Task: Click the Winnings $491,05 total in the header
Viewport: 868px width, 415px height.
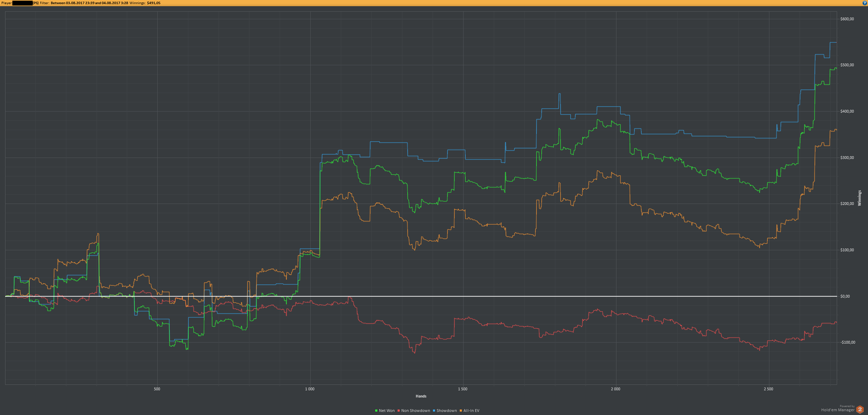Action: coord(154,3)
